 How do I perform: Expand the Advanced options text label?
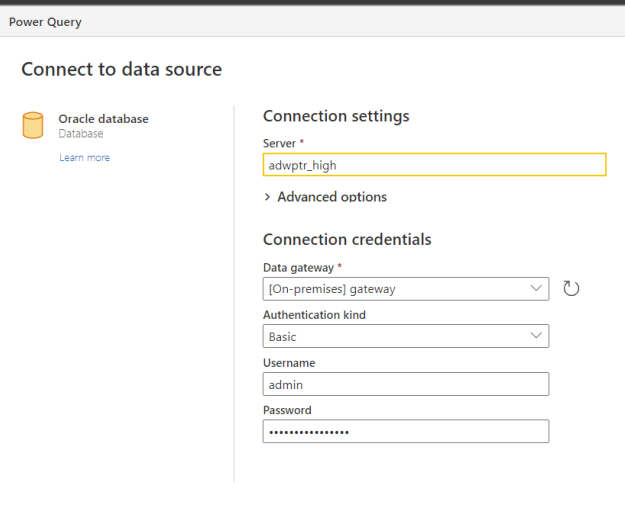[x=331, y=197]
